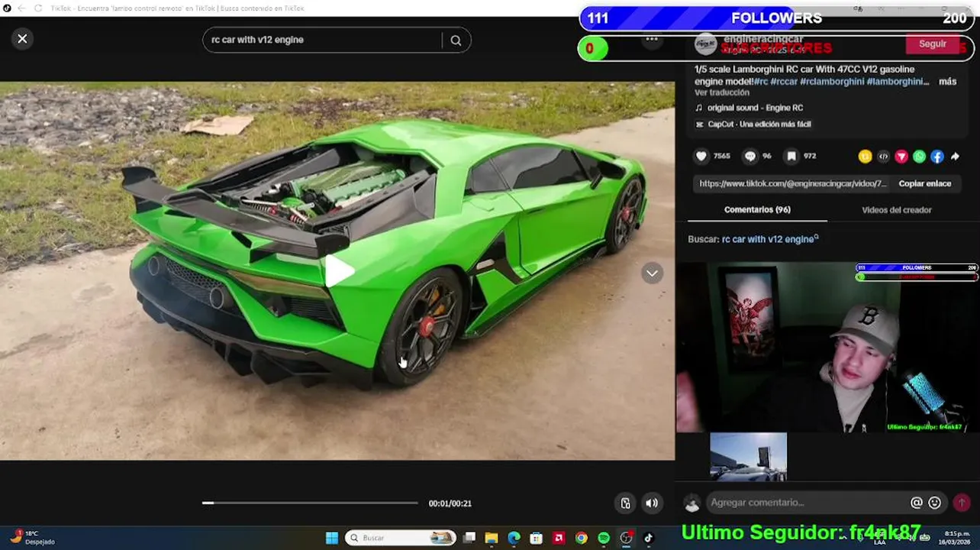
Task: Go to next video with down chevron
Action: click(652, 273)
